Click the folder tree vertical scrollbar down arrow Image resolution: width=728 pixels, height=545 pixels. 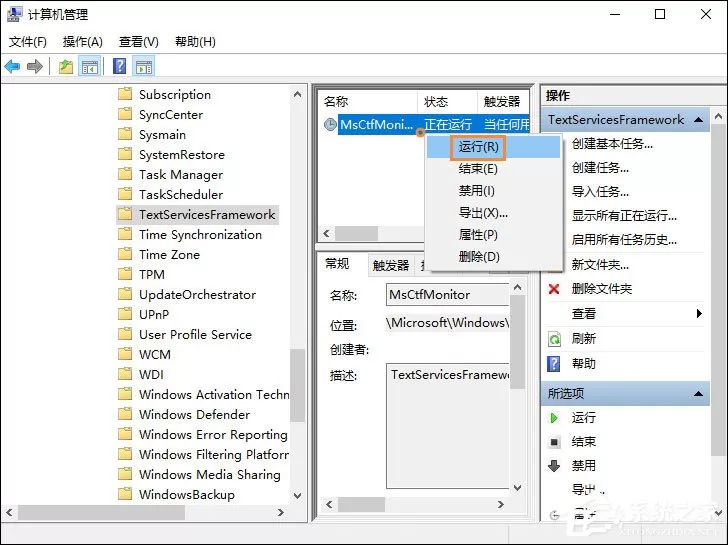[298, 495]
